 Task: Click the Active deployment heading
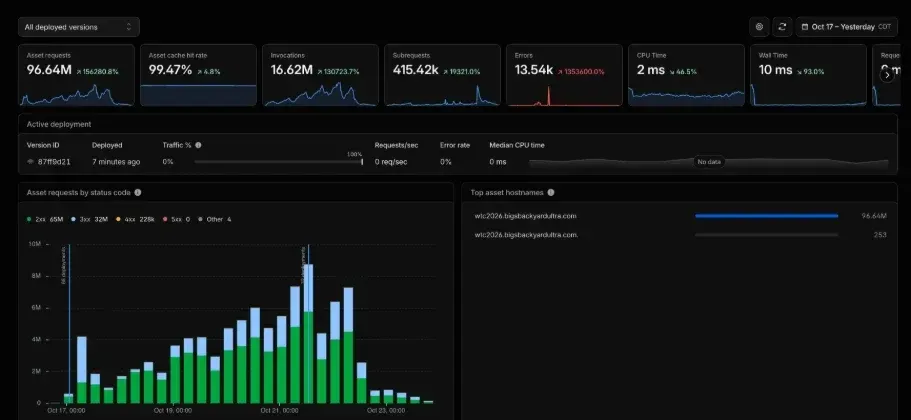tap(59, 124)
